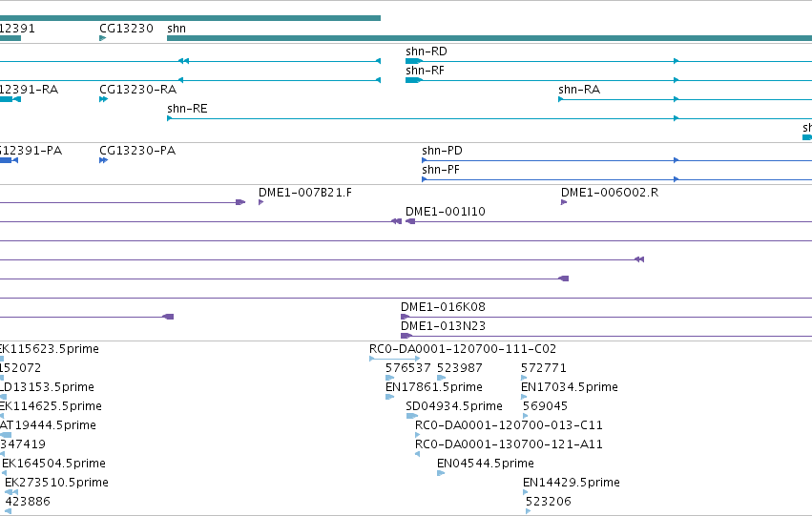Select the shn-RD transcript exon block
812x516 pixels.
(414, 61)
